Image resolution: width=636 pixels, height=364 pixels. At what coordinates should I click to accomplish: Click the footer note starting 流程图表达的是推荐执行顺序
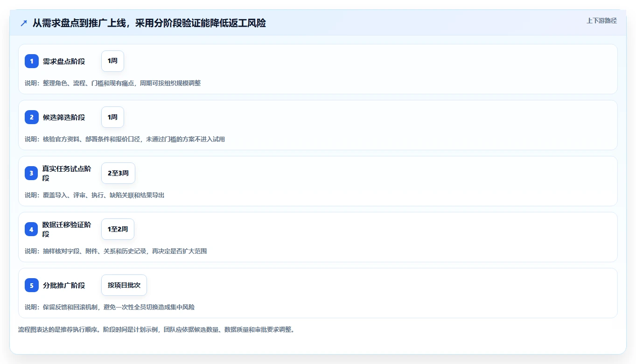pos(156,329)
